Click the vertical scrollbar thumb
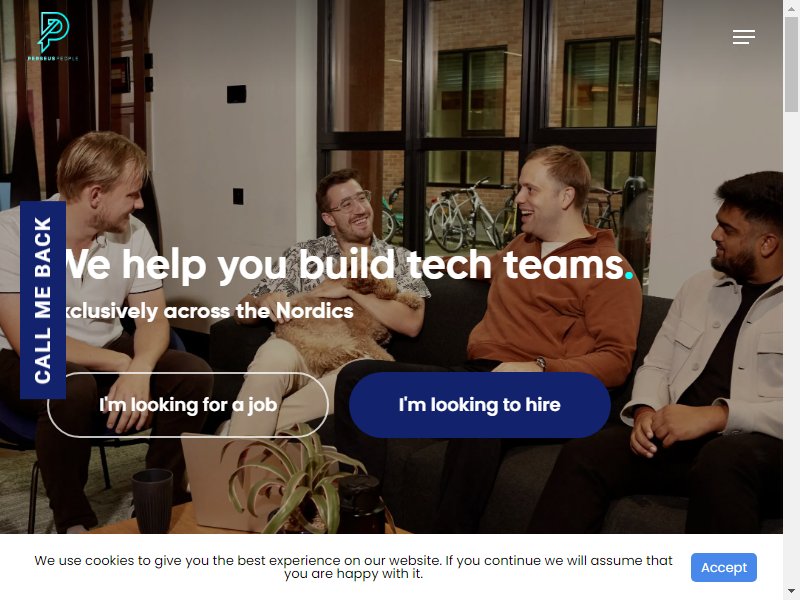Viewport: 800px width, 600px height. (791, 64)
